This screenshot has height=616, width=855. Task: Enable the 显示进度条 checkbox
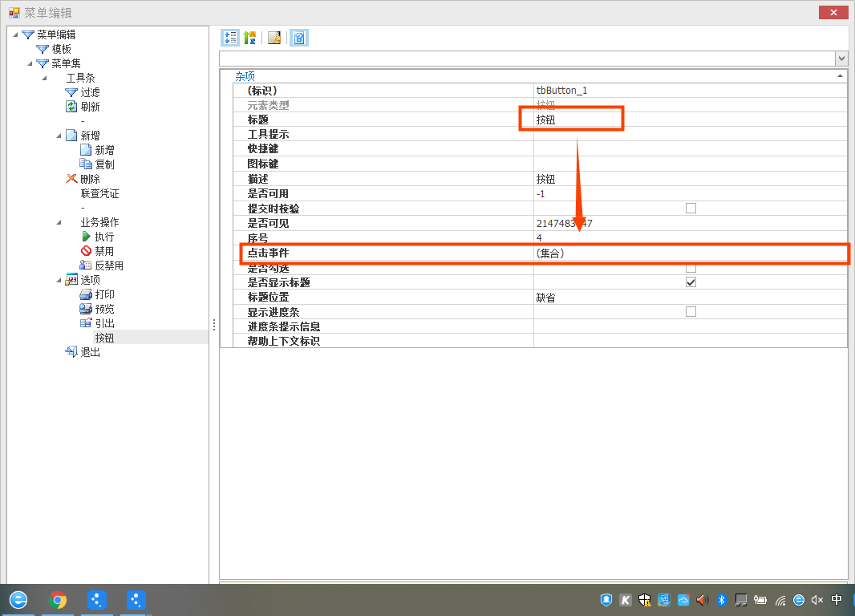click(691, 311)
